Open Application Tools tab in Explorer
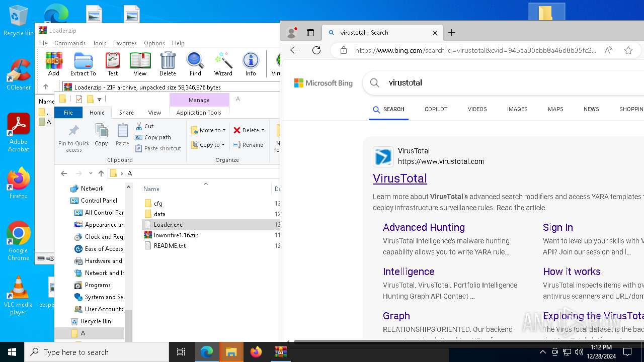Image resolution: width=644 pixels, height=362 pixels. (x=199, y=113)
